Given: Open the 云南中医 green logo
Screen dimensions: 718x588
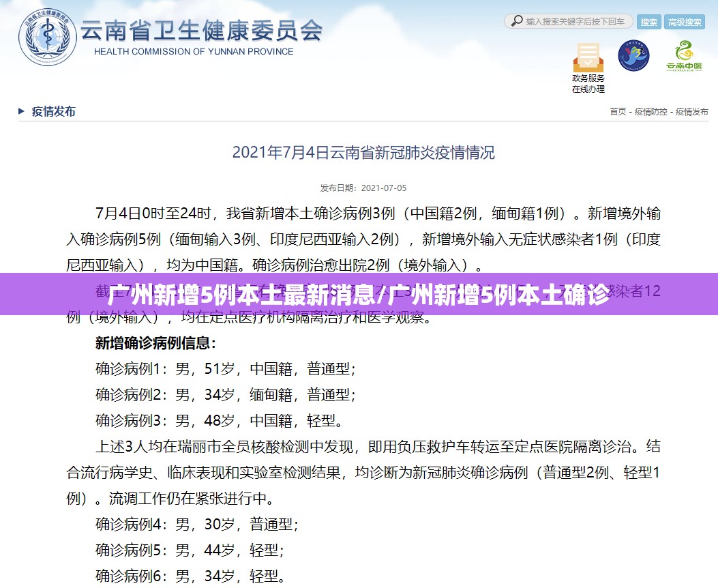Looking at the screenshot, I should tap(684, 57).
